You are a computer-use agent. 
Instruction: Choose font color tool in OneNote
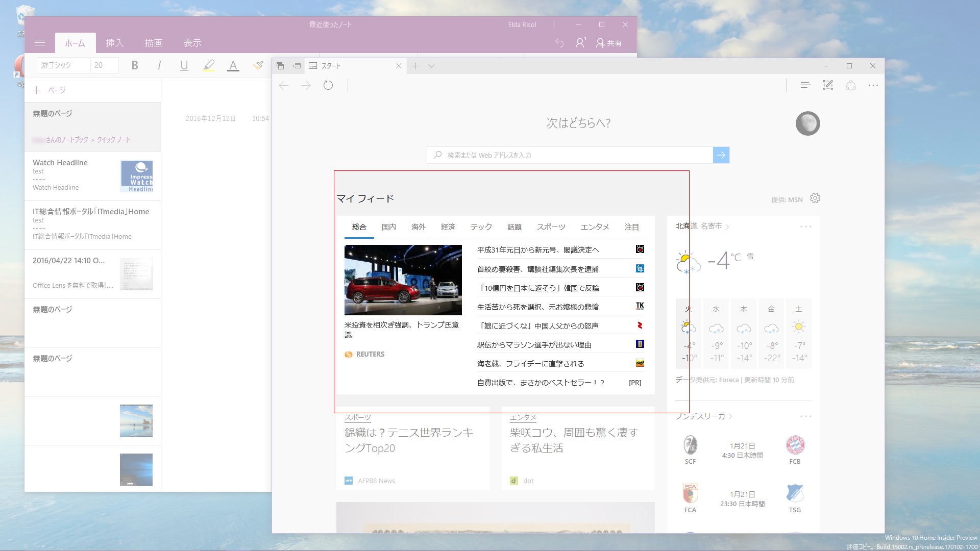(x=233, y=65)
